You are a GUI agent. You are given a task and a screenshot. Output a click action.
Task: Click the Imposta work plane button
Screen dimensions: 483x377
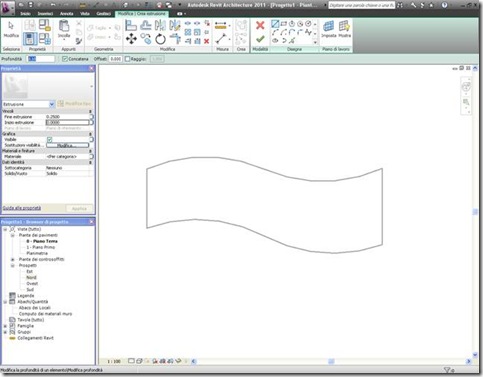tap(328, 29)
